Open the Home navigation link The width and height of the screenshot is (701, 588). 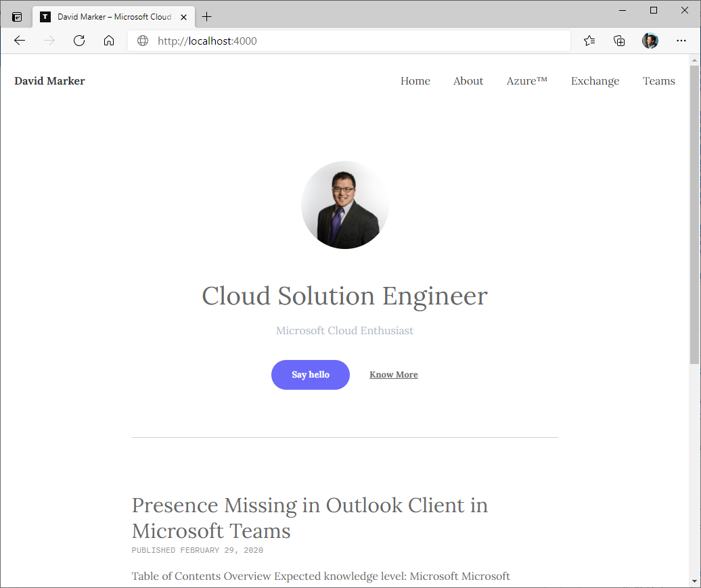tap(415, 81)
